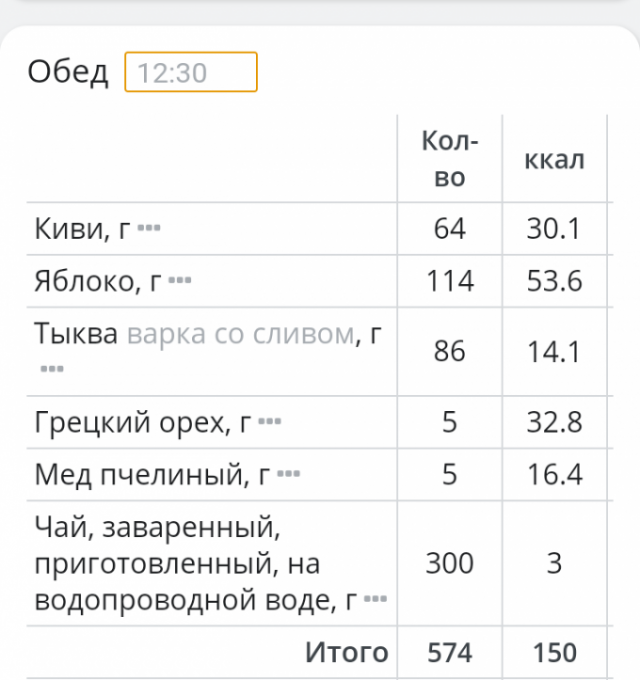640x680 pixels.
Task: Click the Яблоко food name
Action: tap(88, 281)
